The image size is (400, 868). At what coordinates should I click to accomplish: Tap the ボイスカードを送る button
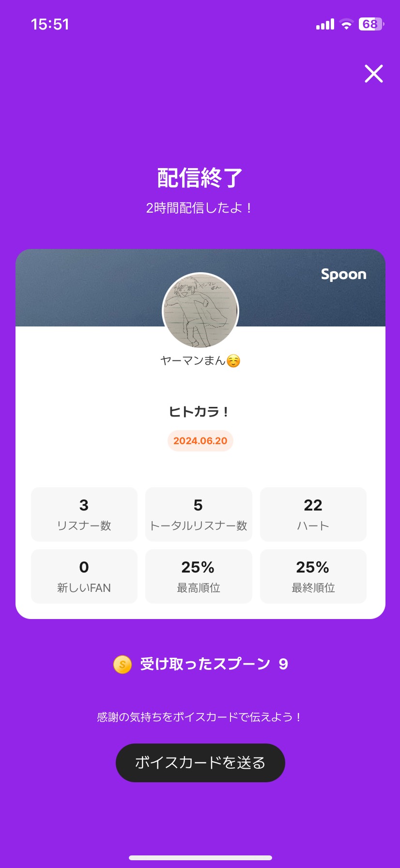point(200,762)
